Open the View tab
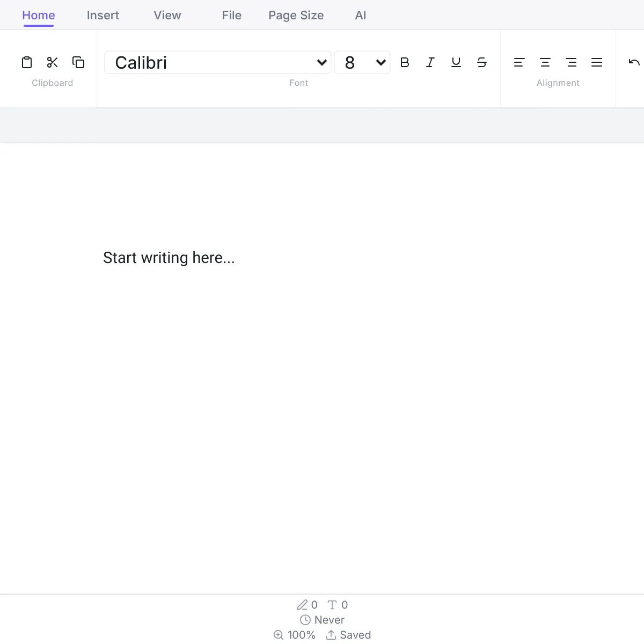This screenshot has width=644, height=644. click(167, 15)
